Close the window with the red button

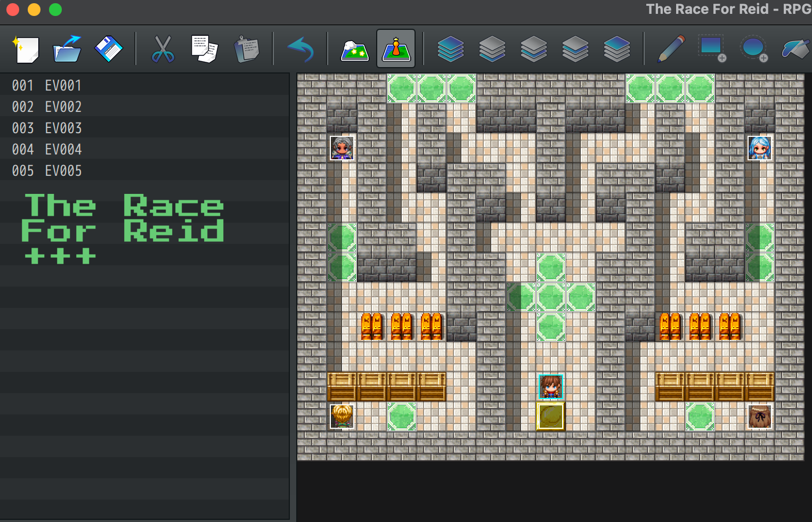point(13,10)
